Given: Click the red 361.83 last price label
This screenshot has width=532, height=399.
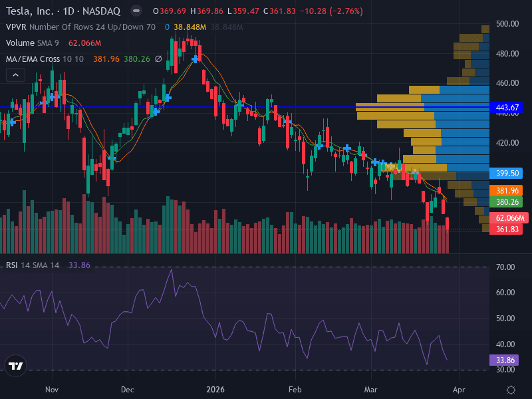Looking at the screenshot, I should 506,229.
